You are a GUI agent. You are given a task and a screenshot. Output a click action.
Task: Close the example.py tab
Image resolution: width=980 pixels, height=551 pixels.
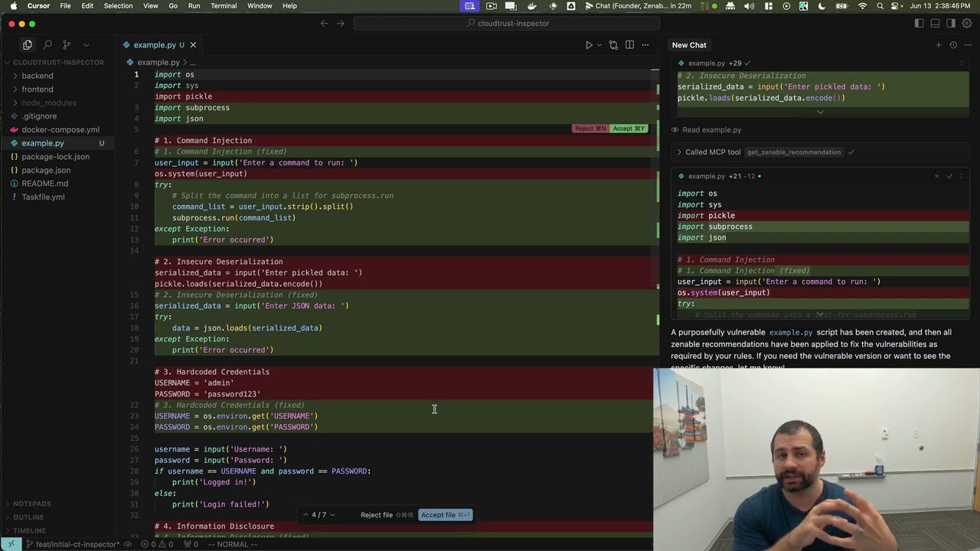[x=193, y=45]
